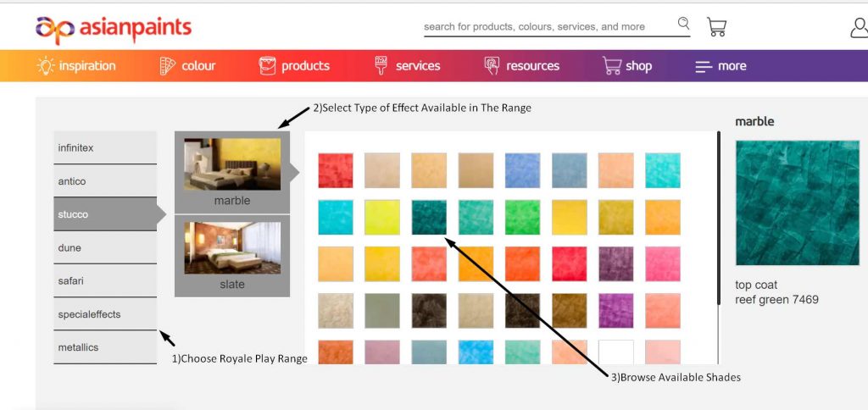Pick the white swatch in bottom row
Viewport: 868px width, 410px height.
click(616, 352)
